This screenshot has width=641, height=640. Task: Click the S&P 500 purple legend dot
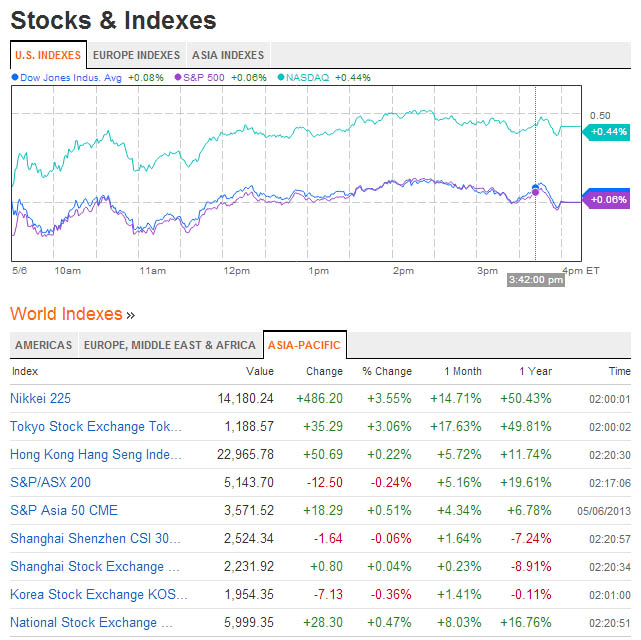click(x=178, y=76)
